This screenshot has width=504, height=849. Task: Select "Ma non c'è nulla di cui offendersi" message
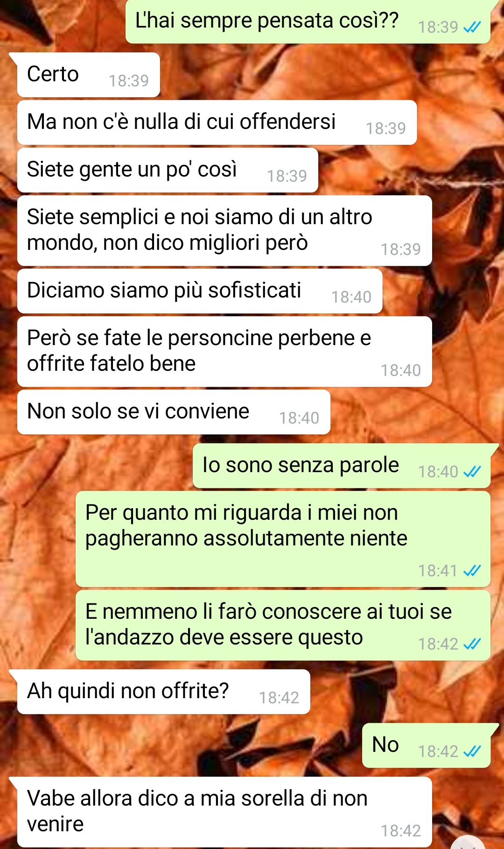pyautogui.click(x=217, y=122)
